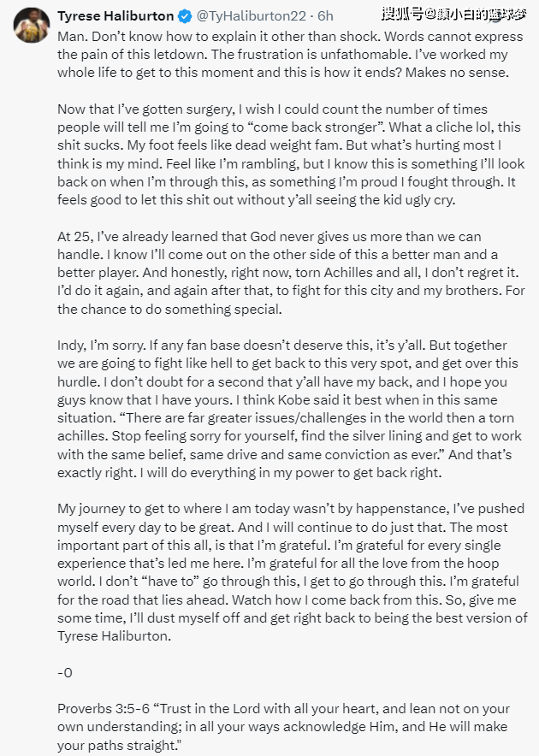The height and width of the screenshot is (756, 539).
Task: Click the "-0" signature line
Action: click(65, 672)
